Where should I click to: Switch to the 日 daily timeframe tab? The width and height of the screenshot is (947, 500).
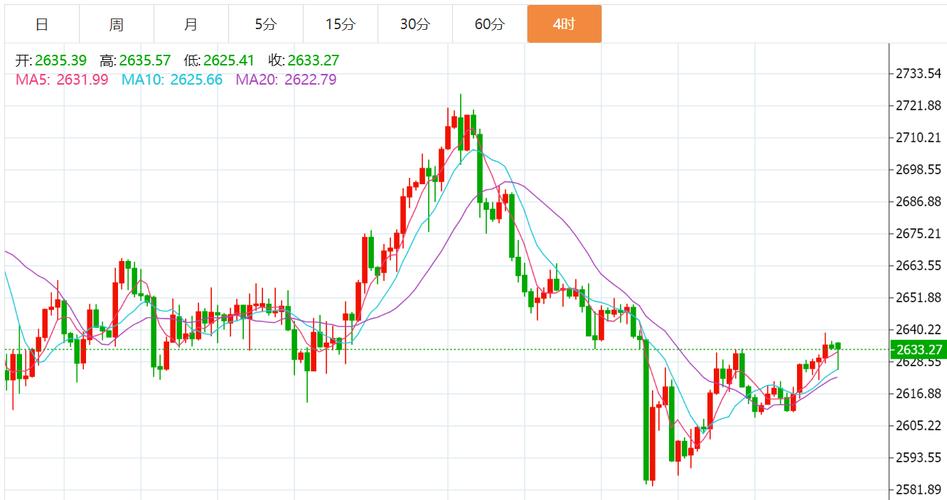[x=42, y=24]
